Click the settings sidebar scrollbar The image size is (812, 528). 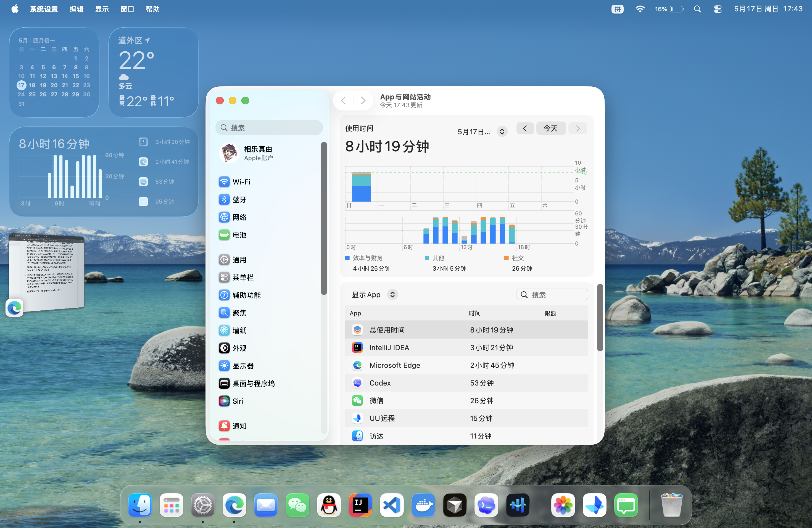coord(324,218)
